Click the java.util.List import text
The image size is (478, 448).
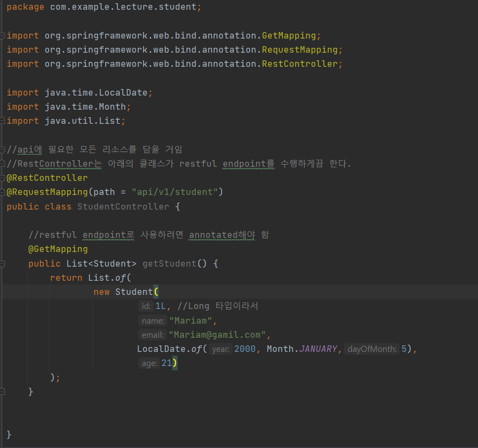pyautogui.click(x=83, y=121)
